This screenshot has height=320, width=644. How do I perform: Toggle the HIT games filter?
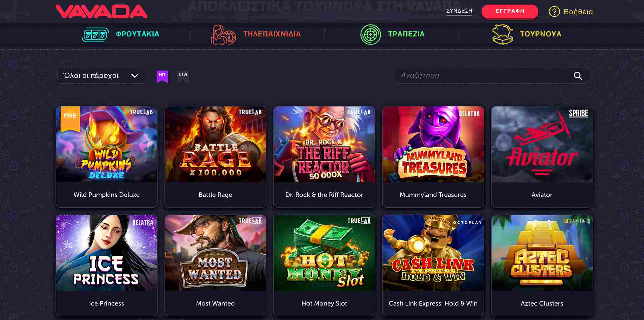(162, 76)
